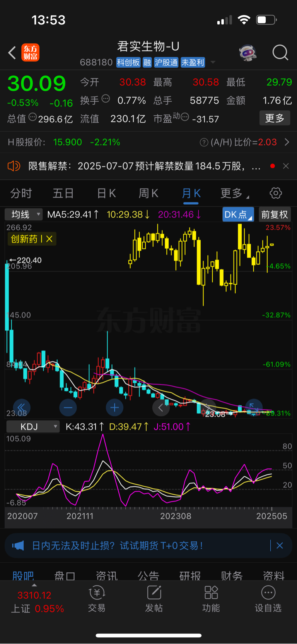Expand stock tags dropdown triangle
Screen dimensions: 297x644
pyautogui.click(x=213, y=62)
